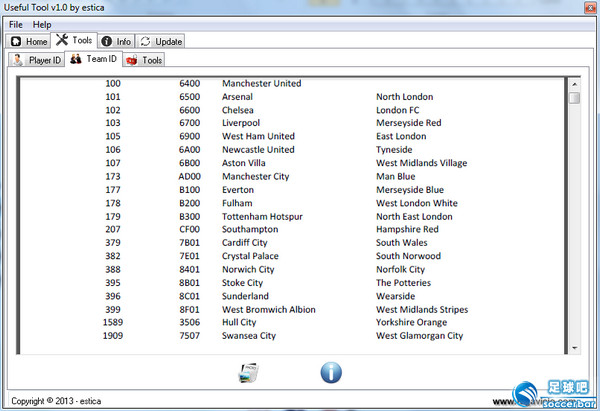
Task: Click West Midlands Stripes alias
Action: pyautogui.click(x=422, y=310)
